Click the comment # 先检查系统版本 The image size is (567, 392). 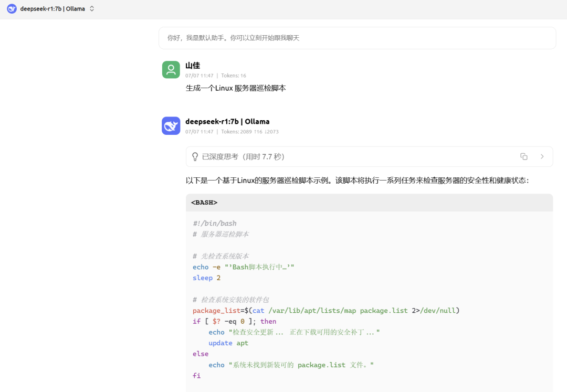click(x=220, y=256)
